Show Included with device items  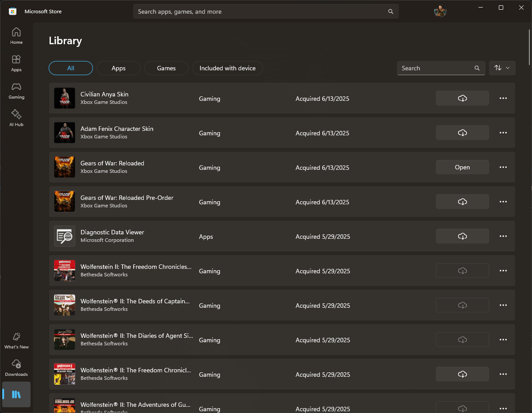coord(227,68)
